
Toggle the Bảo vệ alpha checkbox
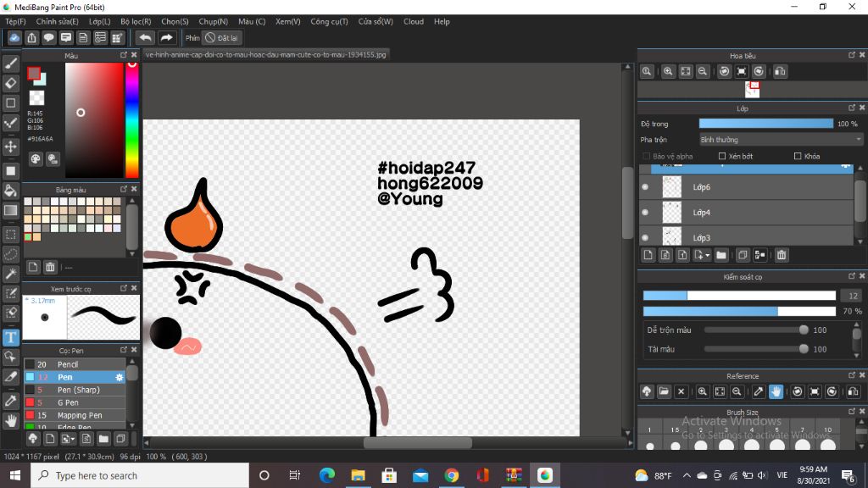pos(646,156)
